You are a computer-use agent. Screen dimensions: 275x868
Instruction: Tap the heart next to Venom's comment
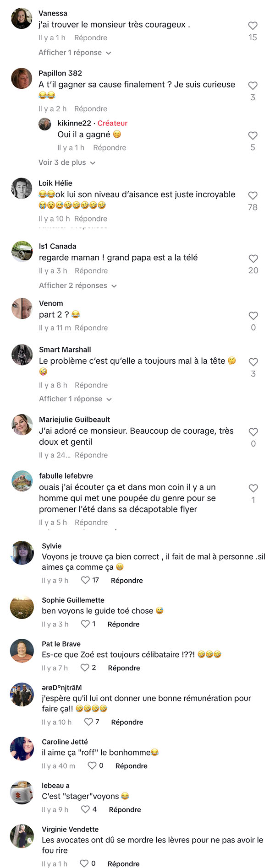click(x=253, y=316)
